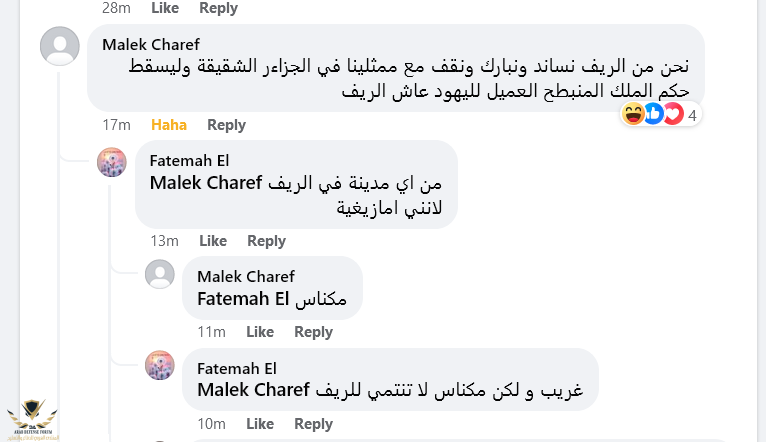Screen dimensions: 766x442
Task: Reply to Fatemah El's 13m-old comment
Action: point(266,241)
